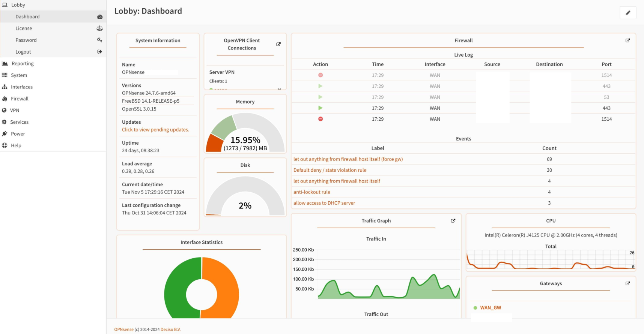644x334 pixels.
Task: Collapse the Lobby section
Action: click(53, 5)
